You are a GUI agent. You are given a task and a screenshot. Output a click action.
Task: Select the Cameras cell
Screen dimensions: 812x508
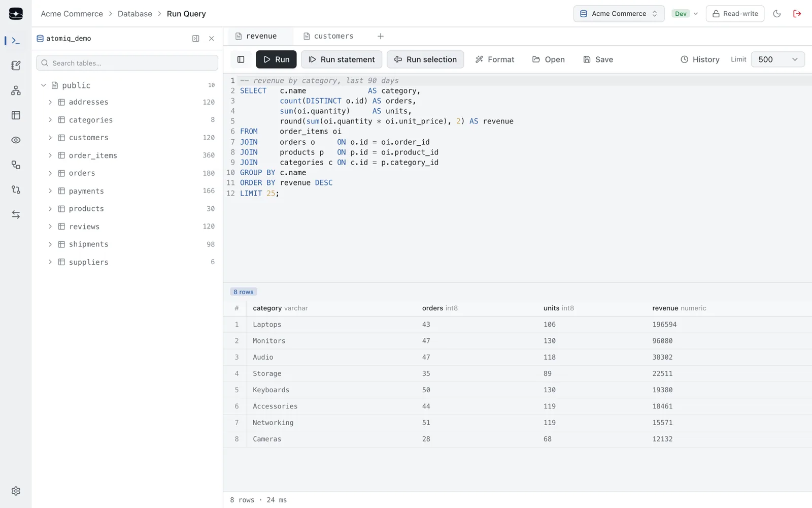pos(267,439)
